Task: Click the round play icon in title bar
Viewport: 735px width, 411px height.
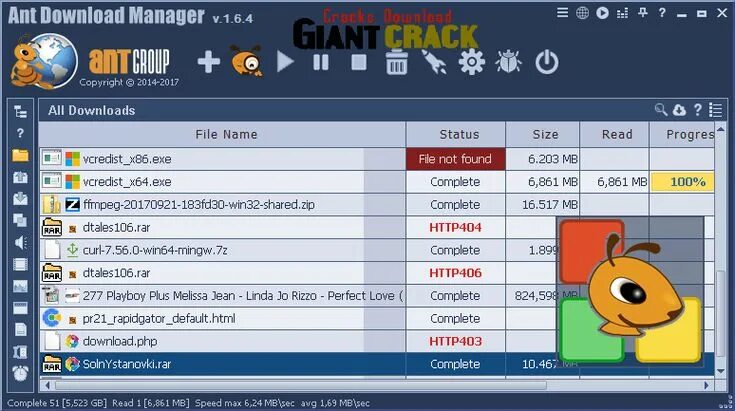Action: pyautogui.click(x=602, y=13)
